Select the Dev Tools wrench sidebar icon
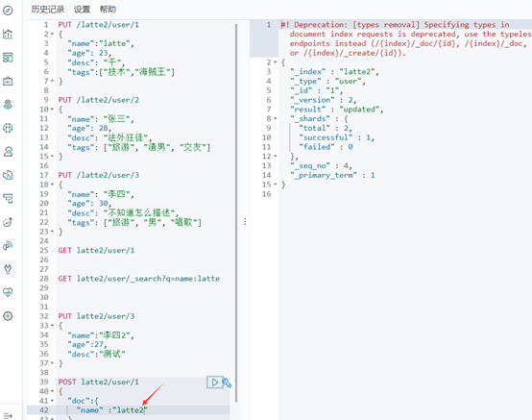Viewport: 532px width, 420px height. tap(8, 269)
